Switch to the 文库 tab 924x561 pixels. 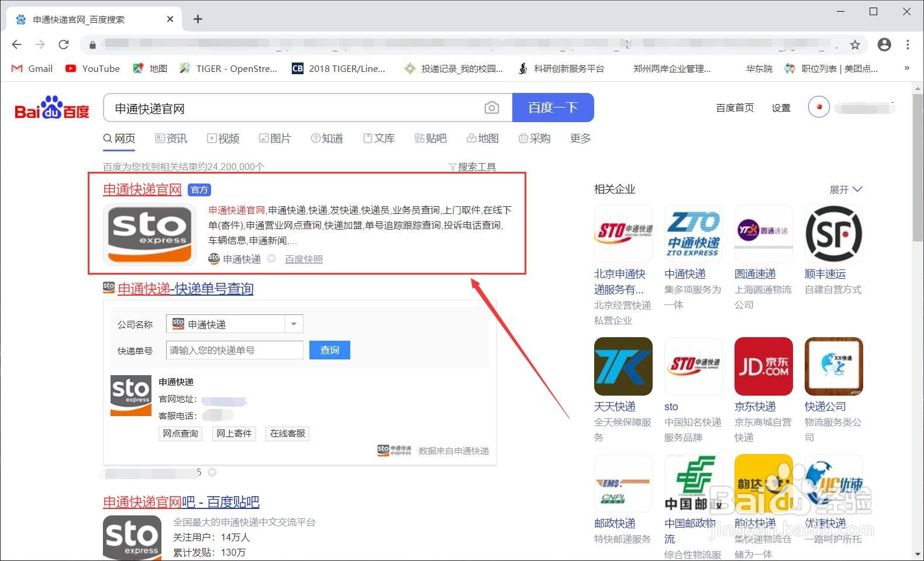[x=379, y=138]
